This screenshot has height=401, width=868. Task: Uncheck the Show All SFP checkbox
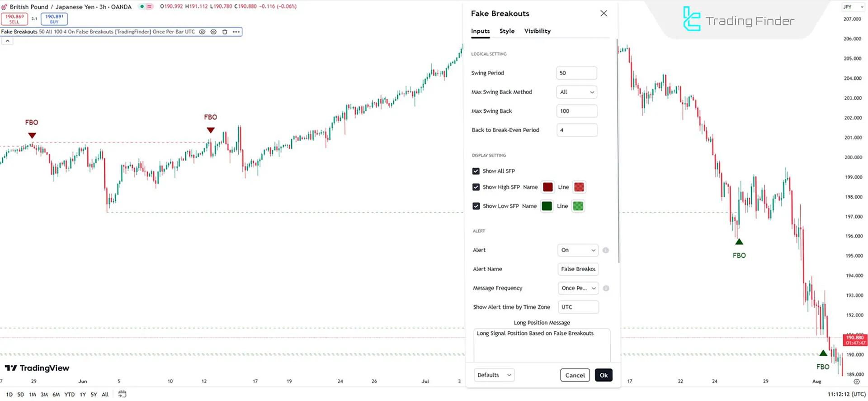point(476,171)
